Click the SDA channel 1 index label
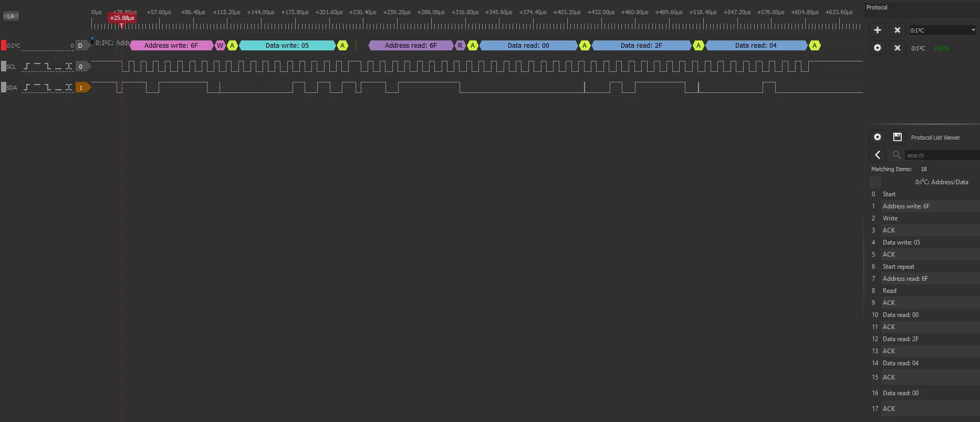The height and width of the screenshot is (422, 980). 82,87
